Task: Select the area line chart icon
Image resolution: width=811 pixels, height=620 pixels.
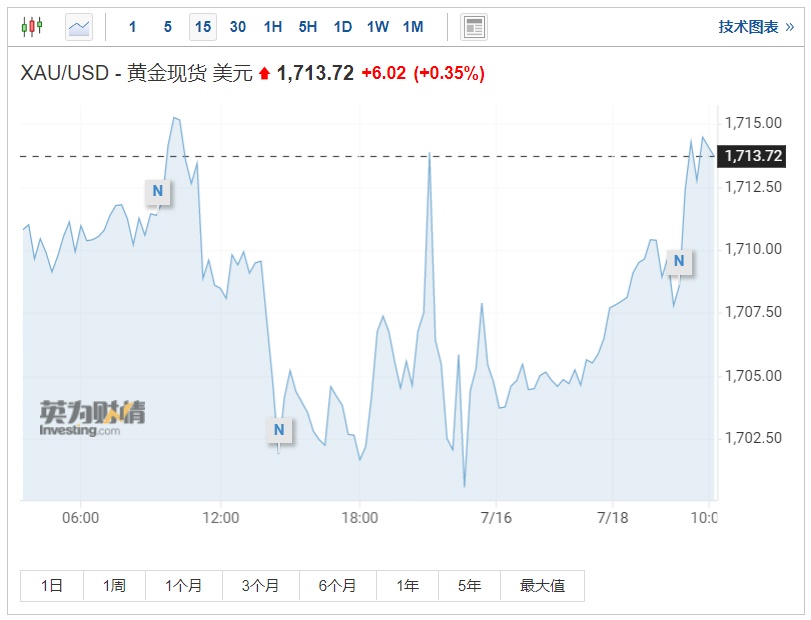Action: click(x=79, y=27)
